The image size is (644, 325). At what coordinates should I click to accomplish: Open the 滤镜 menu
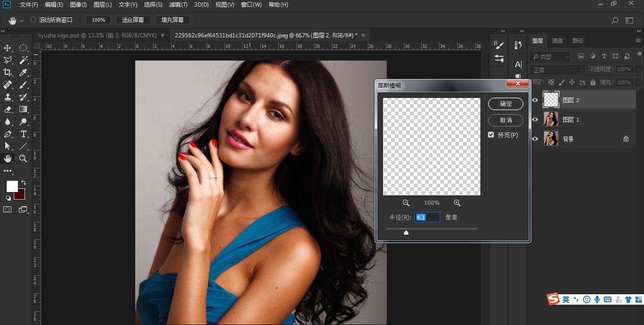click(x=177, y=5)
